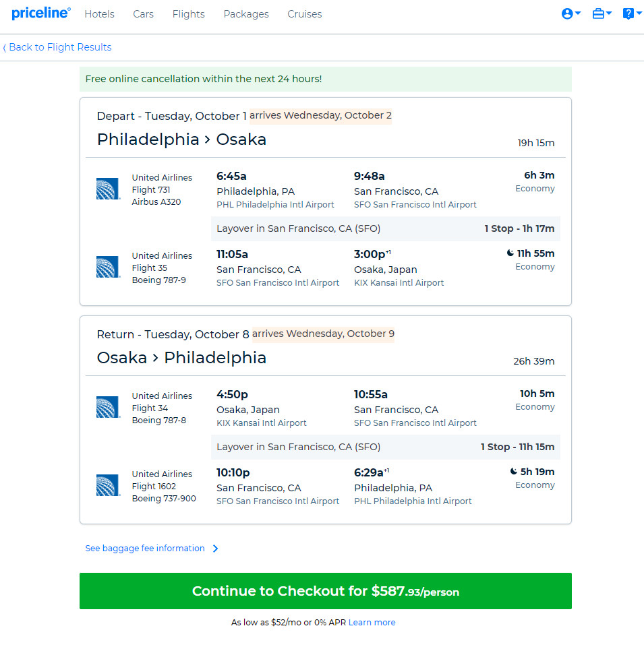The height and width of the screenshot is (653, 644).
Task: Click 'Flight 1602' text
Action: (x=154, y=486)
